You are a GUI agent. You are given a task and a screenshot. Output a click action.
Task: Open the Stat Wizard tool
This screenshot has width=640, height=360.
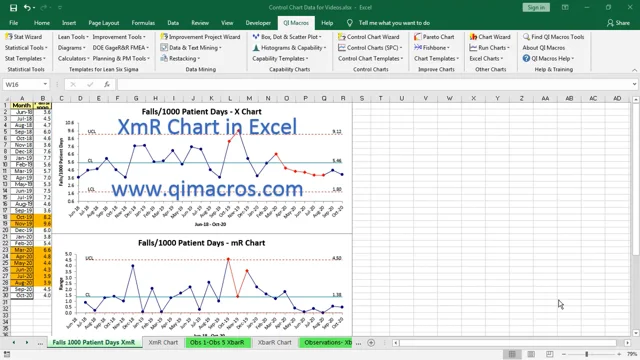(x=23, y=37)
